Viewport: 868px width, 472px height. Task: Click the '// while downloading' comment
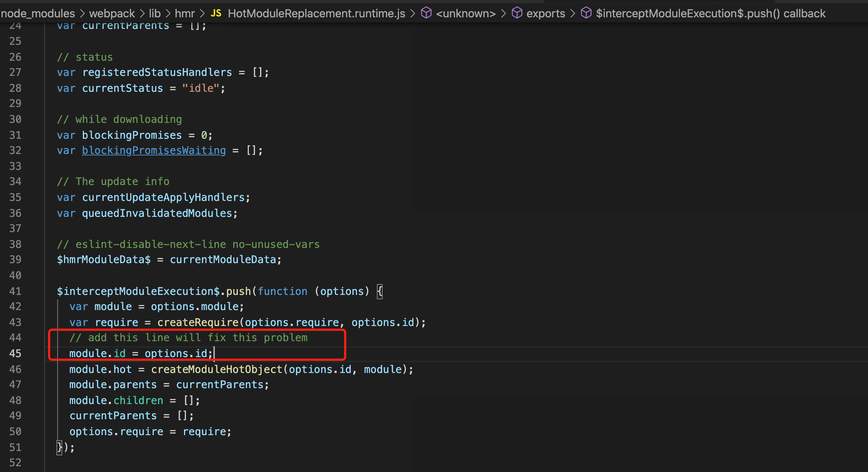point(119,119)
